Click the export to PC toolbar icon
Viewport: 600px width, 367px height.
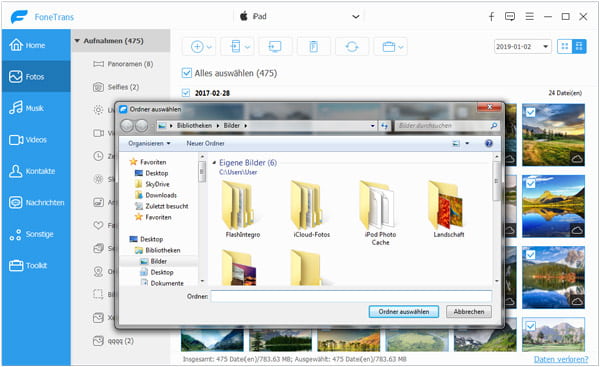point(275,47)
